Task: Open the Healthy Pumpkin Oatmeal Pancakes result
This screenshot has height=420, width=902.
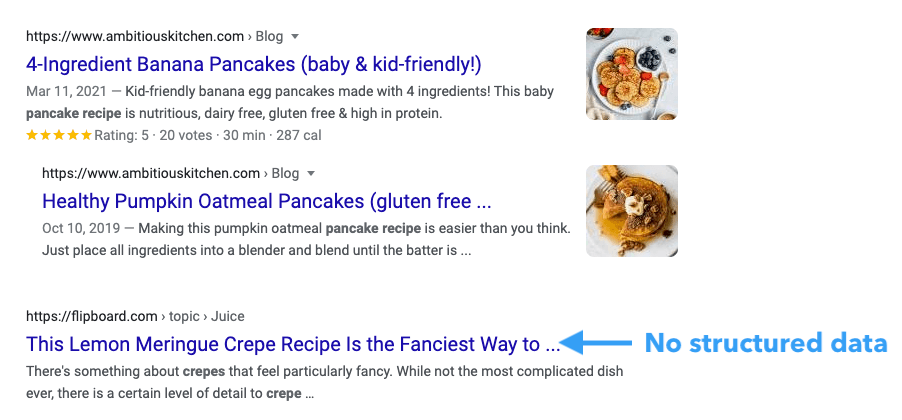Action: (266, 201)
